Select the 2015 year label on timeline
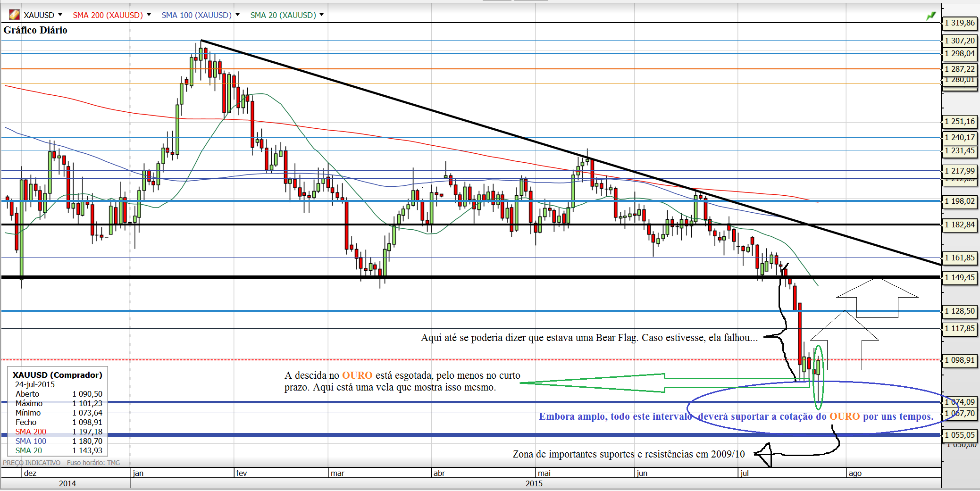Image resolution: width=980 pixels, height=491 pixels. (534, 483)
